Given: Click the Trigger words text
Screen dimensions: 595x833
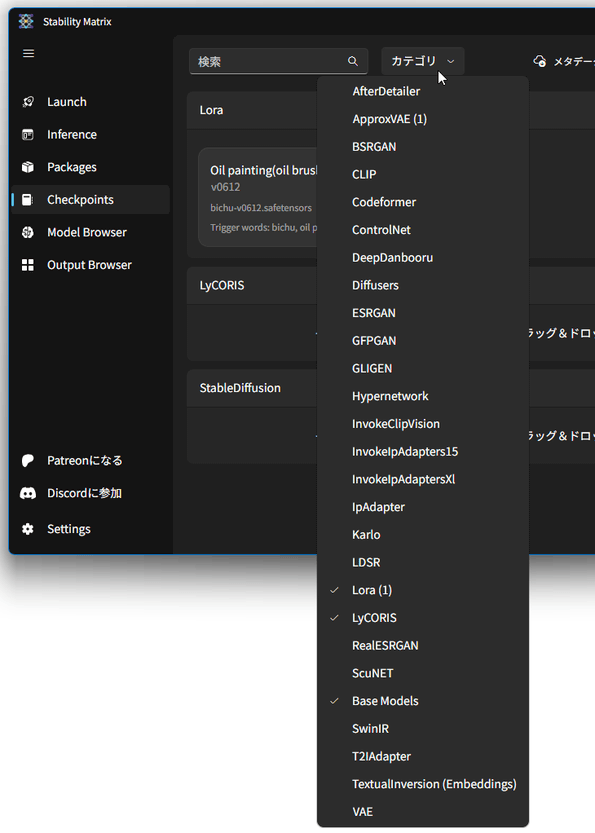Looking at the screenshot, I should point(264,227).
